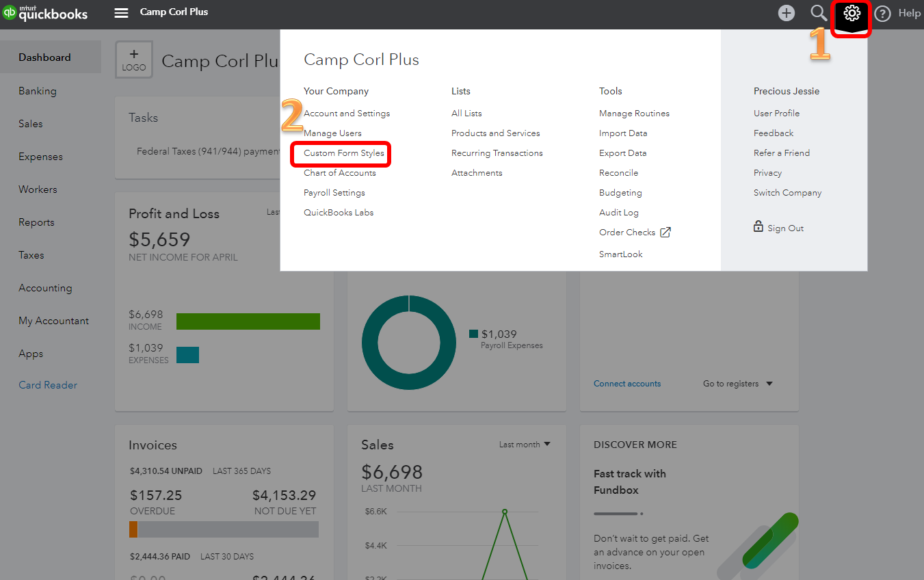
Task: Toggle the hamburger navigation menu
Action: tap(121, 13)
